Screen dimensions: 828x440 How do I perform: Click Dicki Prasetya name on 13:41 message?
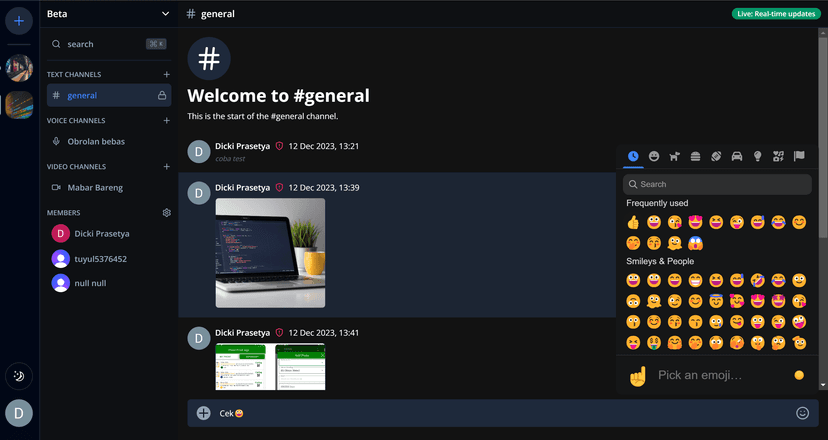[242, 333]
